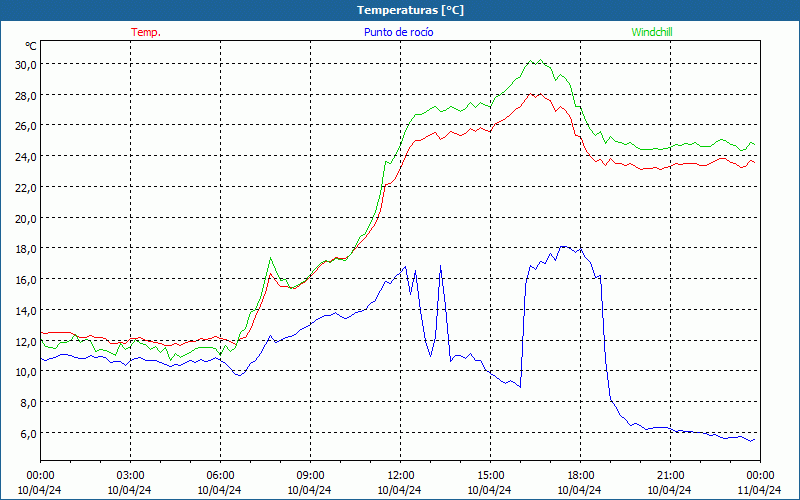800x500 pixels.
Task: Click the 28,0 y-axis value
Action: click(25, 95)
